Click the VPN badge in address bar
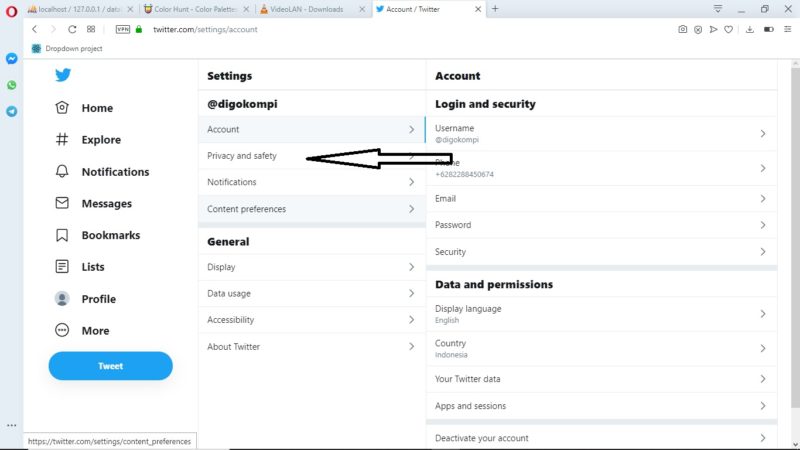 point(123,29)
